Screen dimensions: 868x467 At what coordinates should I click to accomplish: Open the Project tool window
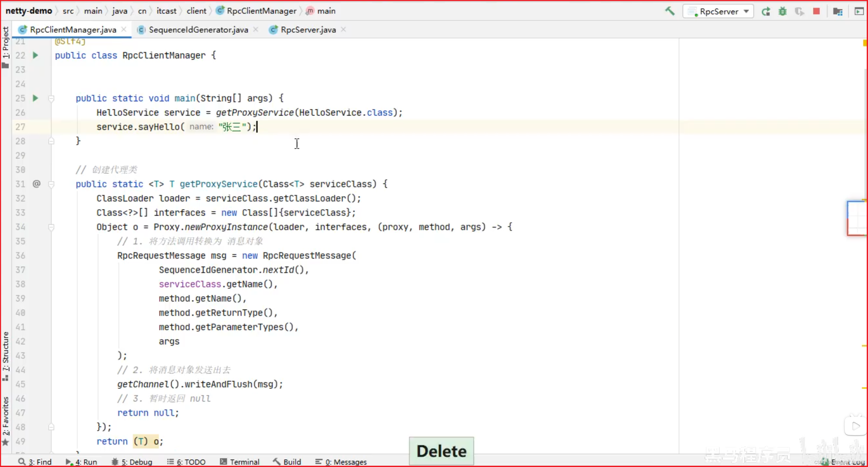coord(5,47)
